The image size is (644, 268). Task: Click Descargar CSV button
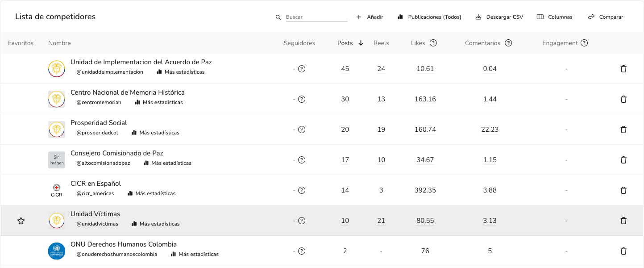click(x=499, y=17)
